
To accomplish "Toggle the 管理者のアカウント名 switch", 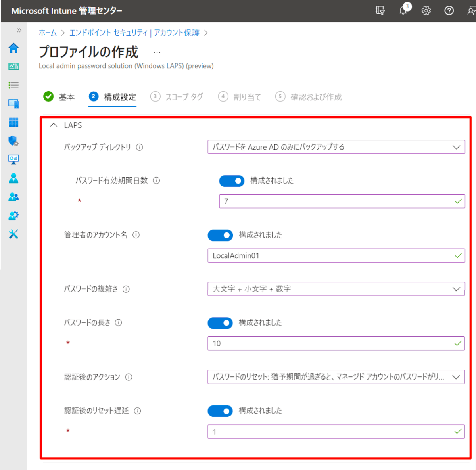I will point(220,235).
